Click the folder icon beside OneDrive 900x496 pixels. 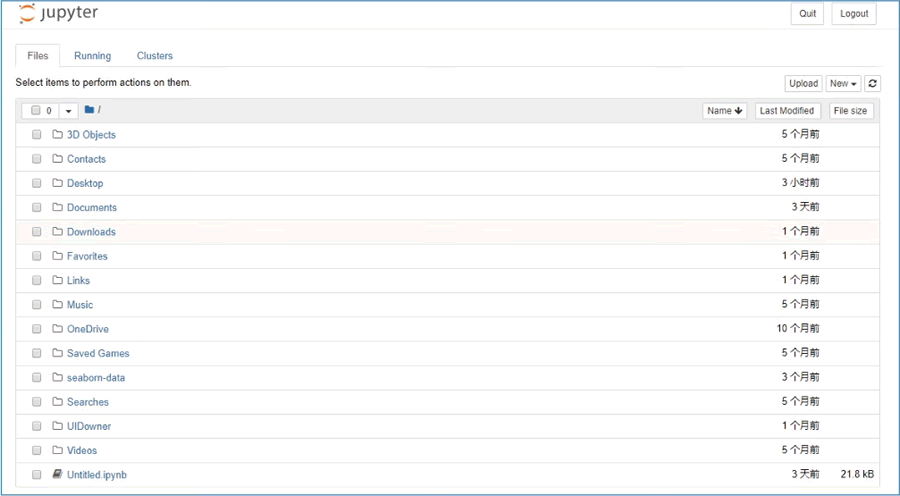point(57,329)
